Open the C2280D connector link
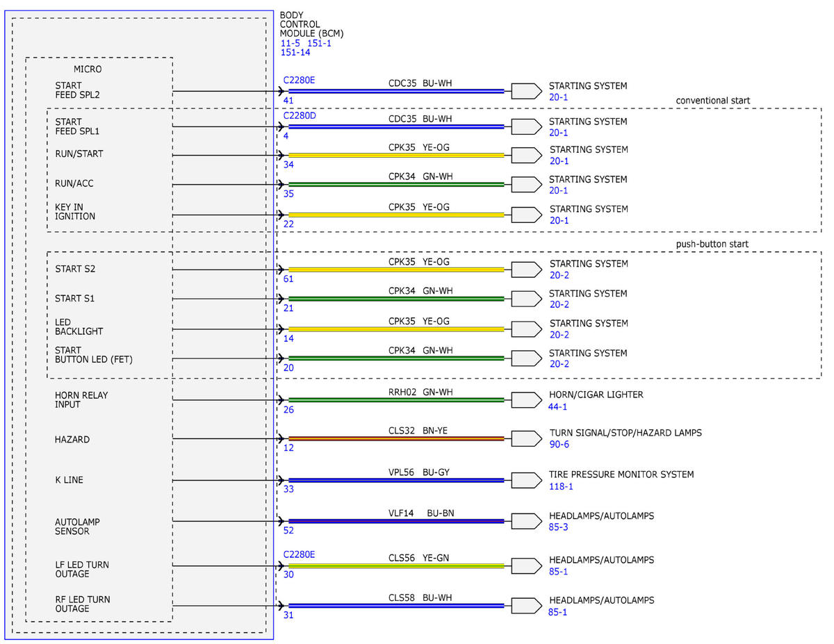The image size is (834, 644). click(300, 115)
